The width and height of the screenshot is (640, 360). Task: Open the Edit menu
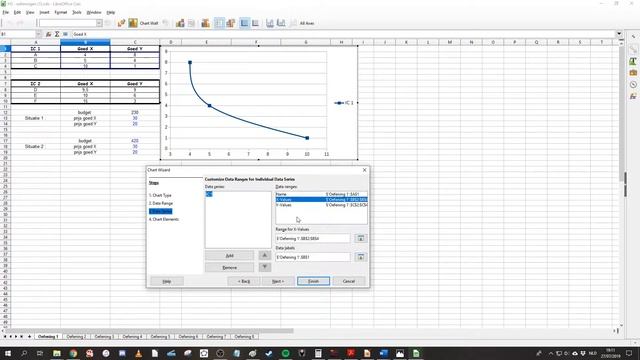(17, 12)
